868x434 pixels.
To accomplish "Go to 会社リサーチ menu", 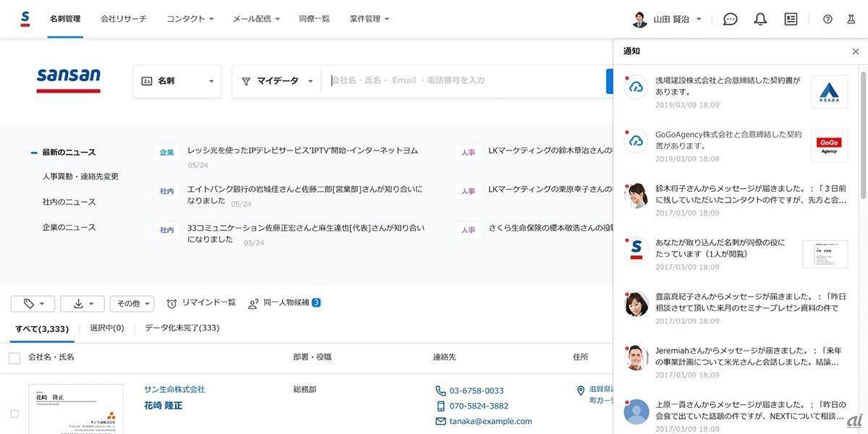I will click(124, 19).
